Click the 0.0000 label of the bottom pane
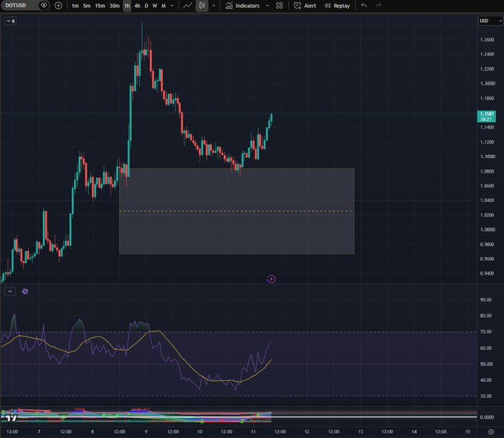 pos(487,417)
